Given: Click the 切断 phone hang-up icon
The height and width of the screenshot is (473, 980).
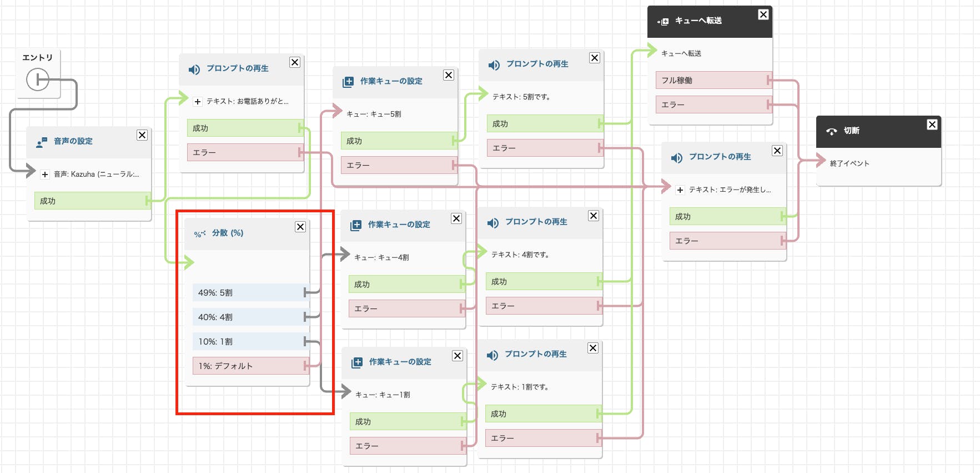Looking at the screenshot, I should click(831, 131).
